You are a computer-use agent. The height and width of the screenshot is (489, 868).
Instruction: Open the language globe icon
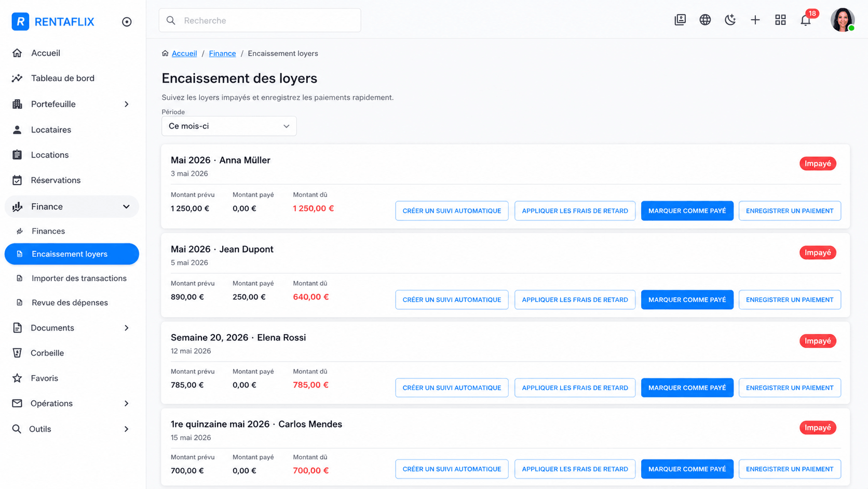(x=705, y=20)
